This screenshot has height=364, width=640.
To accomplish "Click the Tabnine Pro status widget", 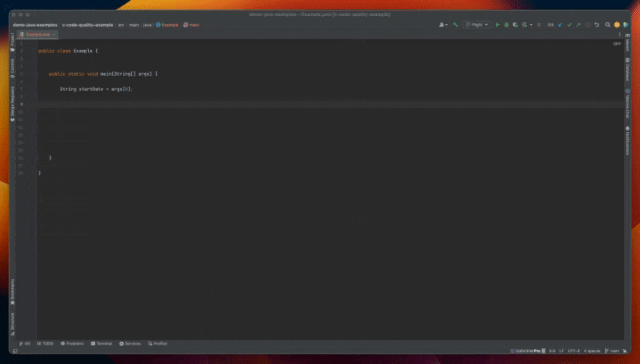I will pyautogui.click(x=524, y=351).
